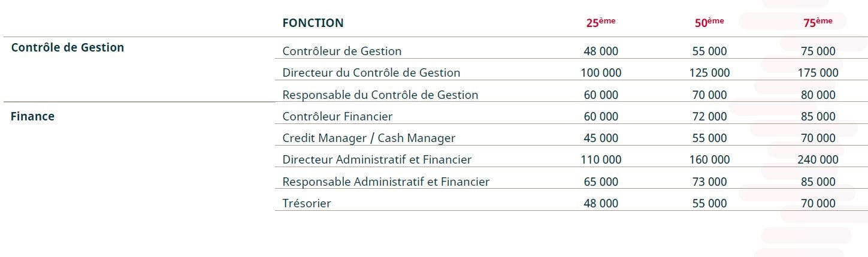This screenshot has width=868, height=257.
Task: Select the 50ème percentile header
Action: [x=709, y=23]
